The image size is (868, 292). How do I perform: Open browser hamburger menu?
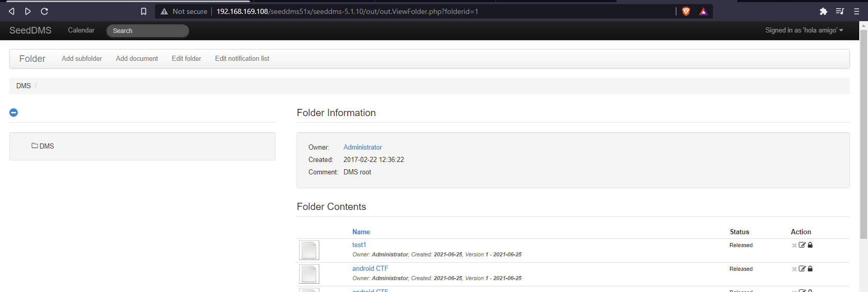coord(857,11)
